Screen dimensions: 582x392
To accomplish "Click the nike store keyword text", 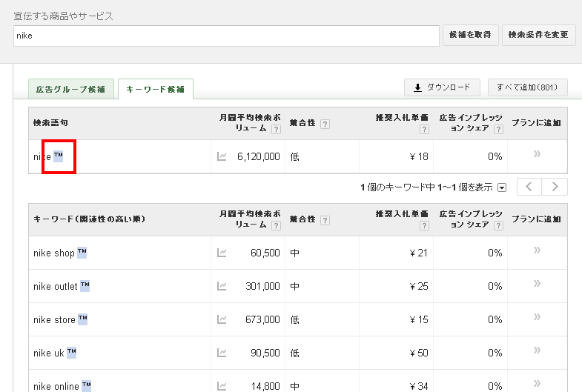I will point(55,320).
